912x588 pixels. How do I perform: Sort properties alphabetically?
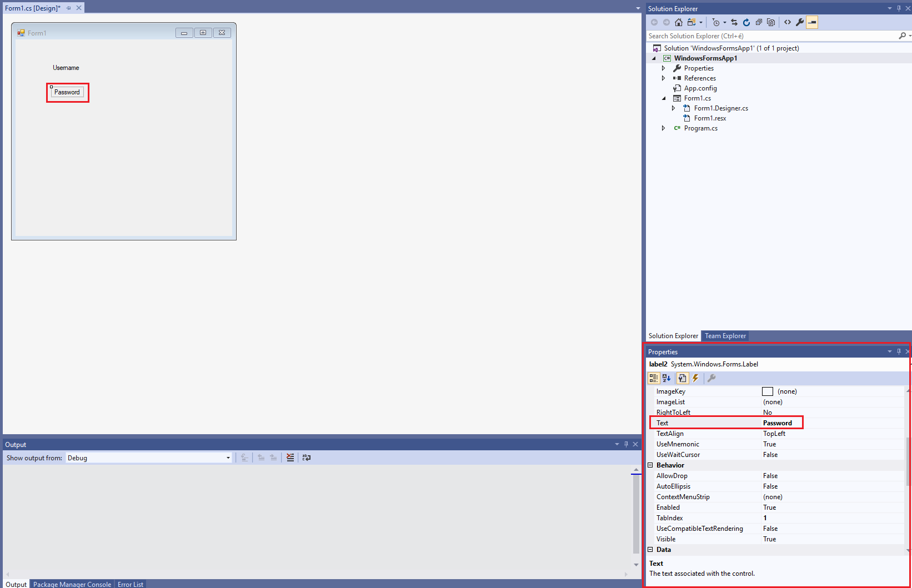667,378
